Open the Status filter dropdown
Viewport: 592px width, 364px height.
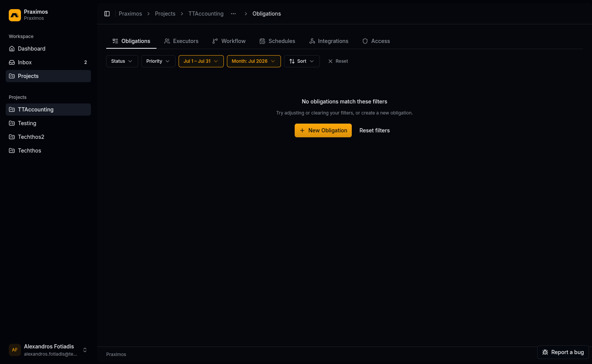coord(122,61)
